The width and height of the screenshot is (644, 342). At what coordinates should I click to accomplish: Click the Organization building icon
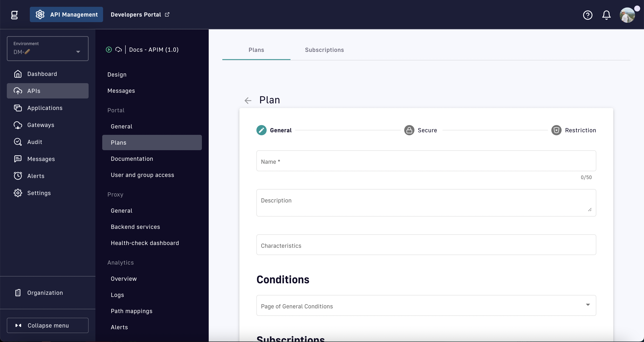pos(18,293)
